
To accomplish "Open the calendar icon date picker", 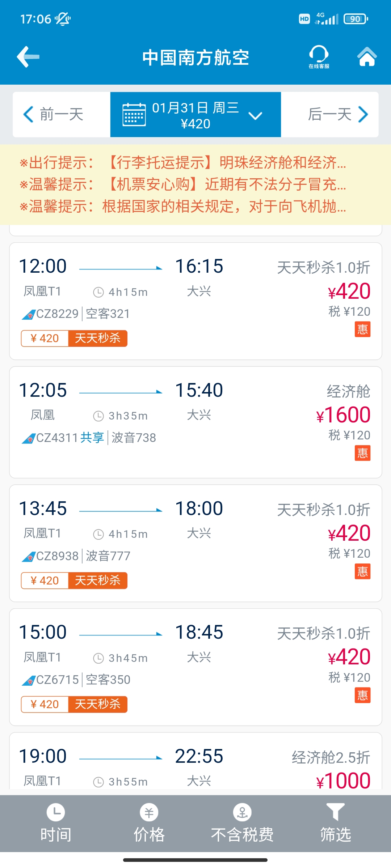I will (134, 115).
